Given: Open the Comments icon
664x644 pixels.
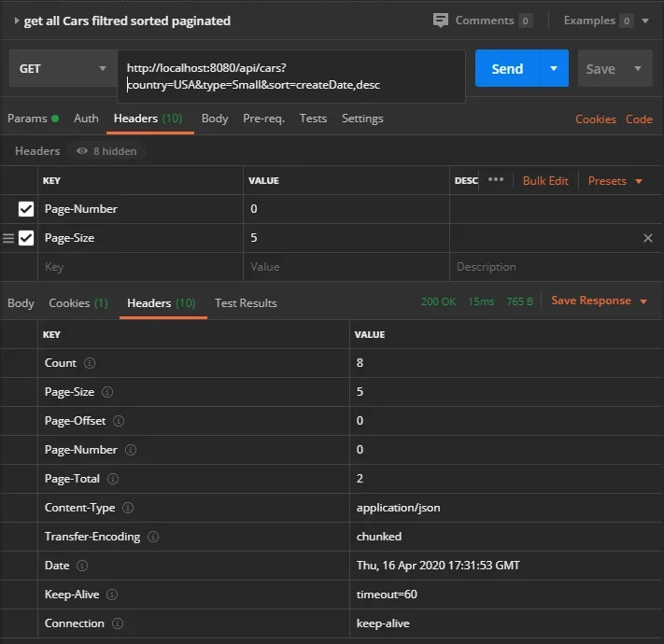Looking at the screenshot, I should pos(441,21).
